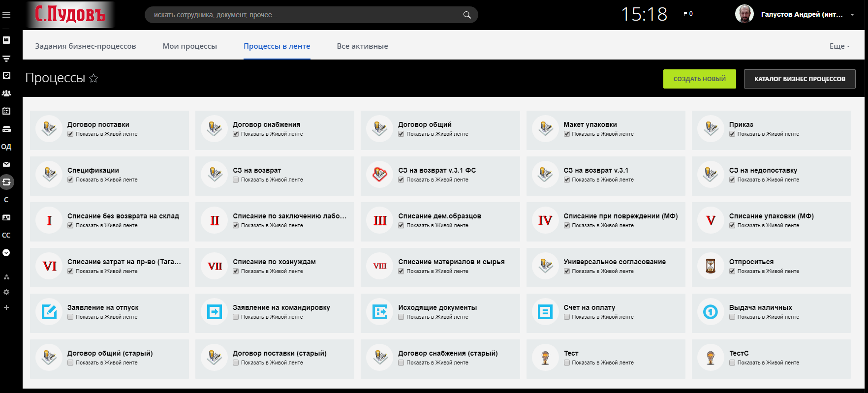Screen dimensions: 868x393
Task: Click the plus icon in sidebar
Action: [6, 307]
